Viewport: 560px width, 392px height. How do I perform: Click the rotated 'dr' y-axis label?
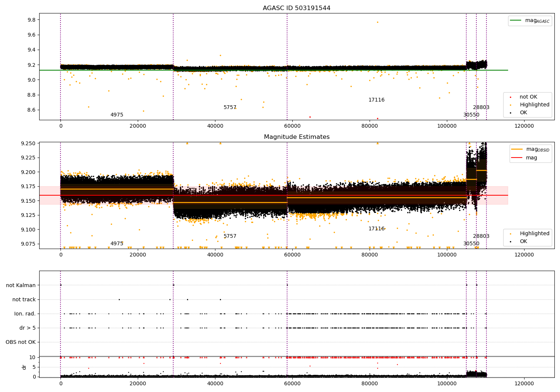[24, 367]
